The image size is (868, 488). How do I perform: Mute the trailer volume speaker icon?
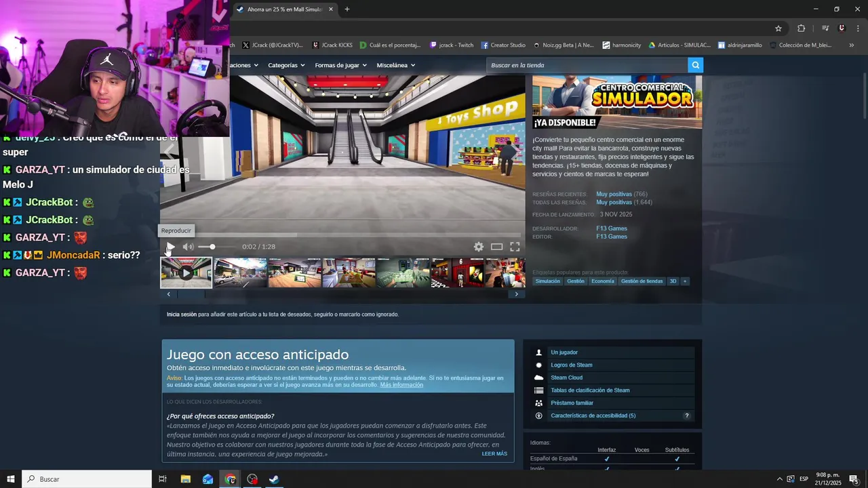(188, 247)
